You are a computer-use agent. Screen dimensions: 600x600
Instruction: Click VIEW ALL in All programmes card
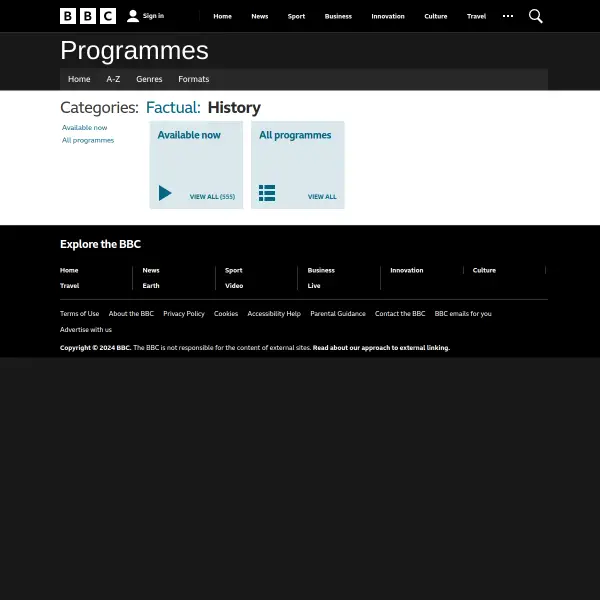pos(322,197)
